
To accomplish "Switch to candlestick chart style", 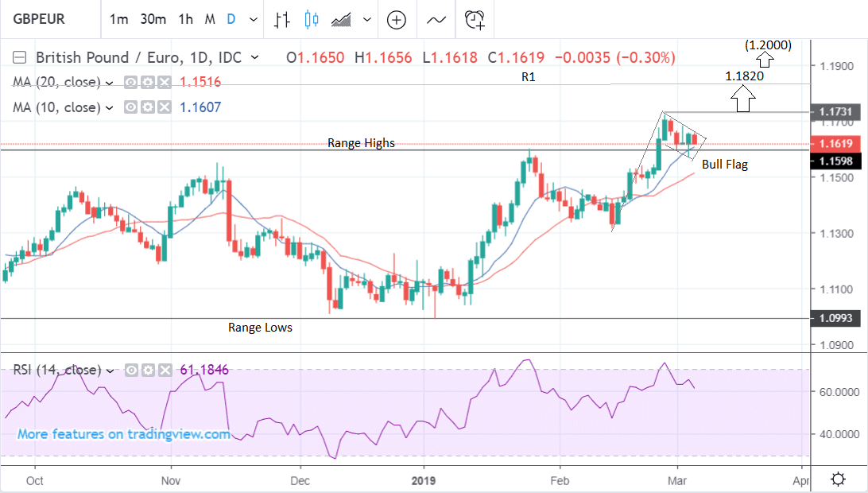I will point(312,20).
